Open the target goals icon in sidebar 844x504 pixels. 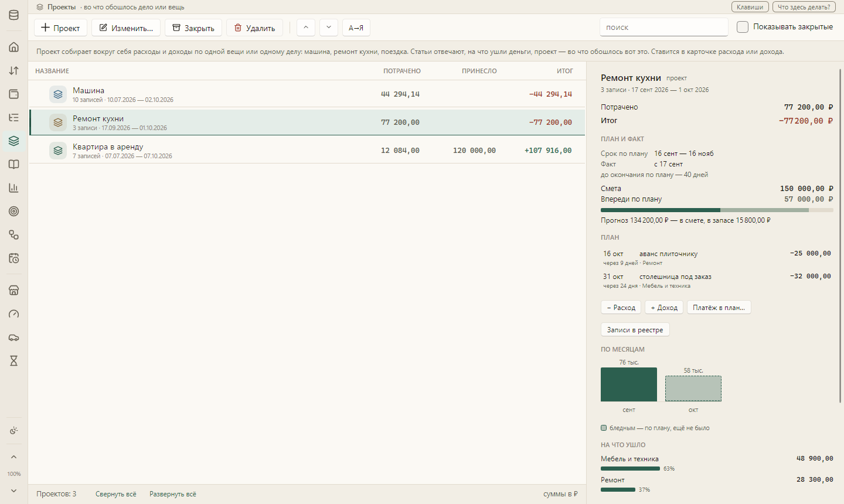[x=14, y=211]
